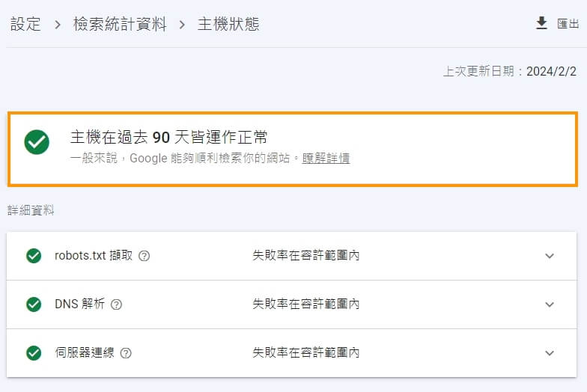Expand the DNS 解析 row chevron
587x392 pixels.
pos(550,304)
